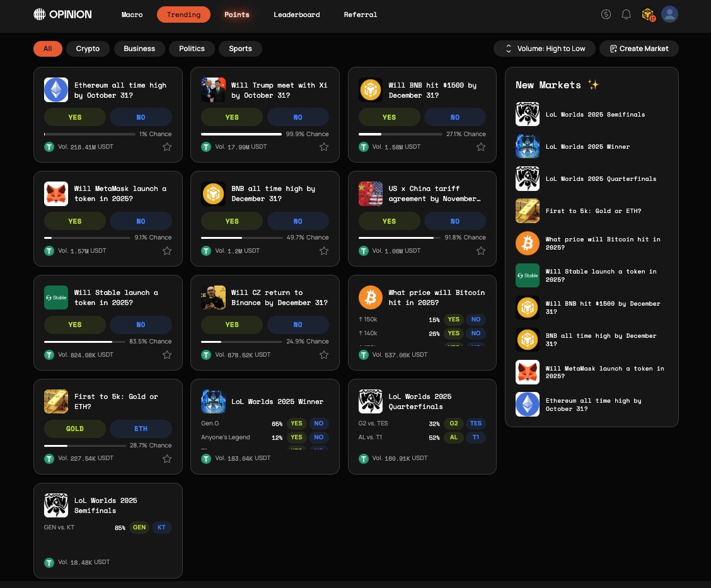Show Politics markets
Image resolution: width=711 pixels, height=588 pixels.
point(192,49)
